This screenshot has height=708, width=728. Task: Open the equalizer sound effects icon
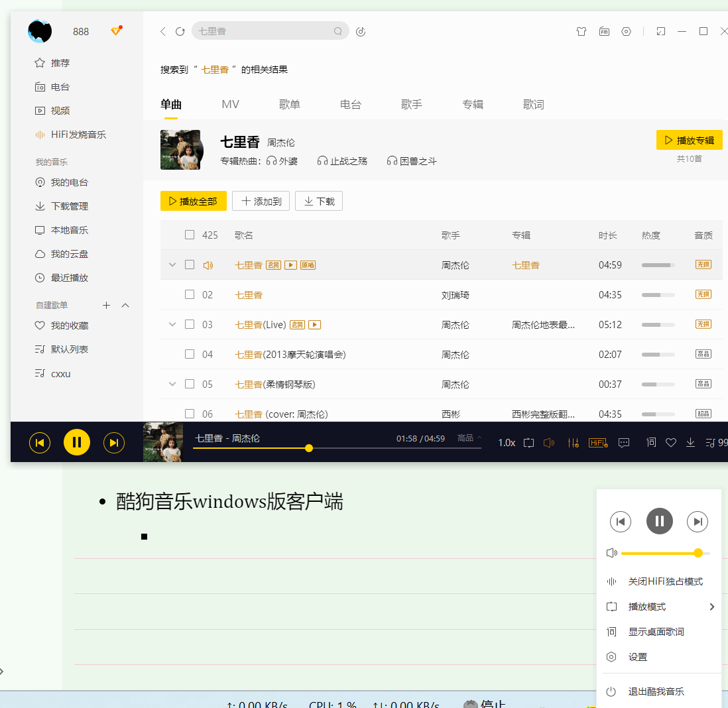tap(574, 443)
